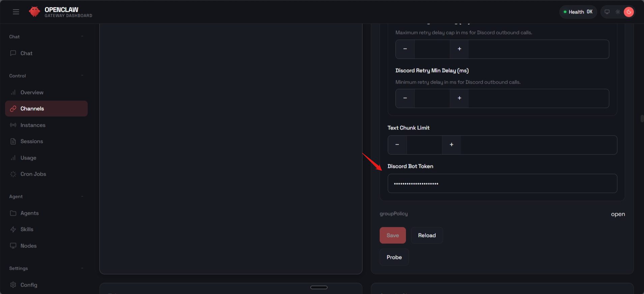
Task: Collapse the Agent sidebar section
Action: (82, 196)
